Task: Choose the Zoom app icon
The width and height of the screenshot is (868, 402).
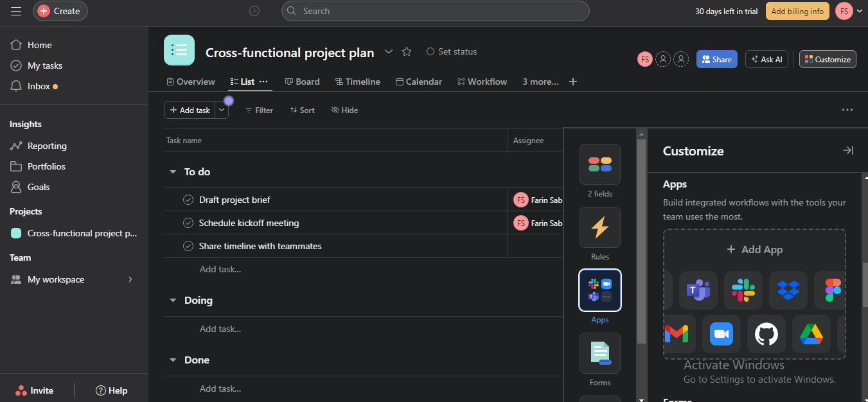Action: 722,334
